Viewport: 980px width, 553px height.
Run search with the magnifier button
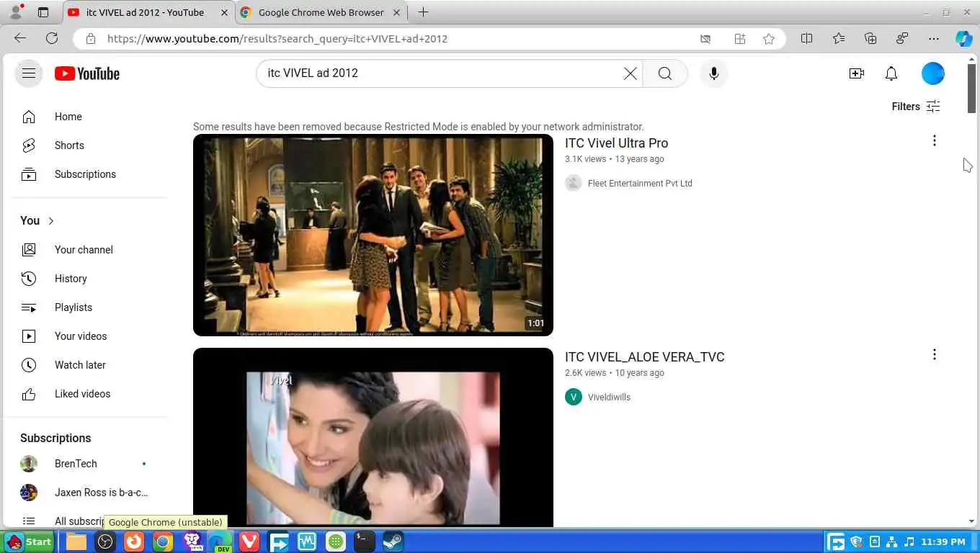[x=664, y=73]
